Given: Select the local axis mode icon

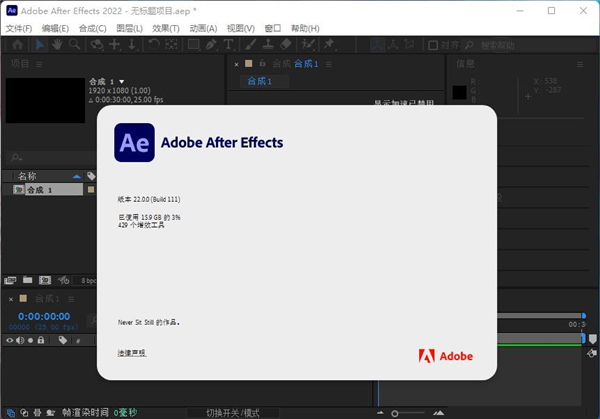Looking at the screenshot, I should click(x=377, y=45).
